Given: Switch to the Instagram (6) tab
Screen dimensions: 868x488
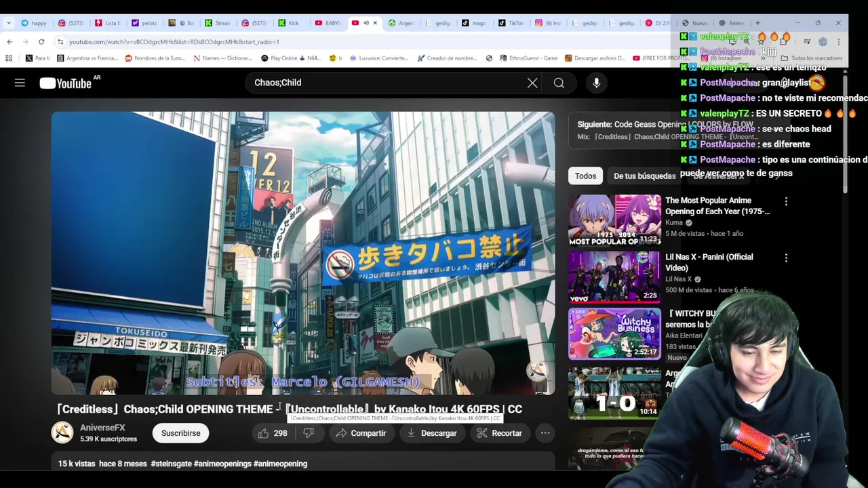Looking at the screenshot, I should coord(548,23).
